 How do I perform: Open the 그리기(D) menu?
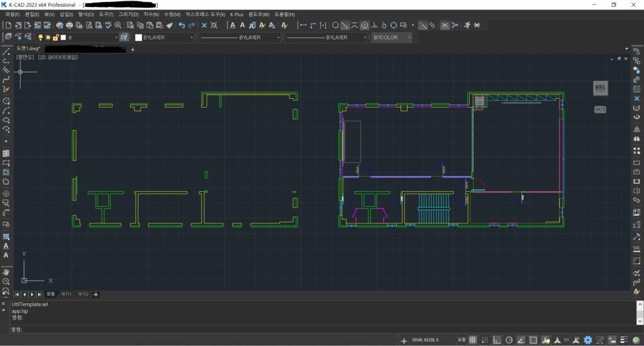tap(128, 14)
